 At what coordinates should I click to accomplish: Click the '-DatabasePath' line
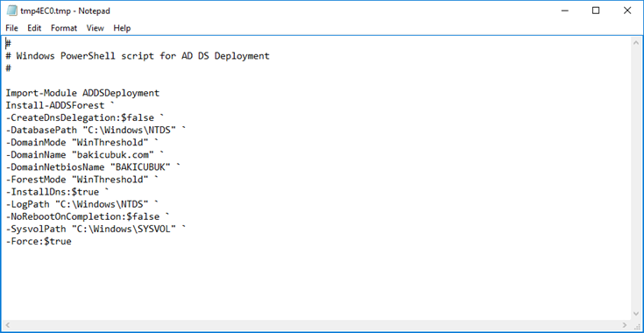(96, 131)
